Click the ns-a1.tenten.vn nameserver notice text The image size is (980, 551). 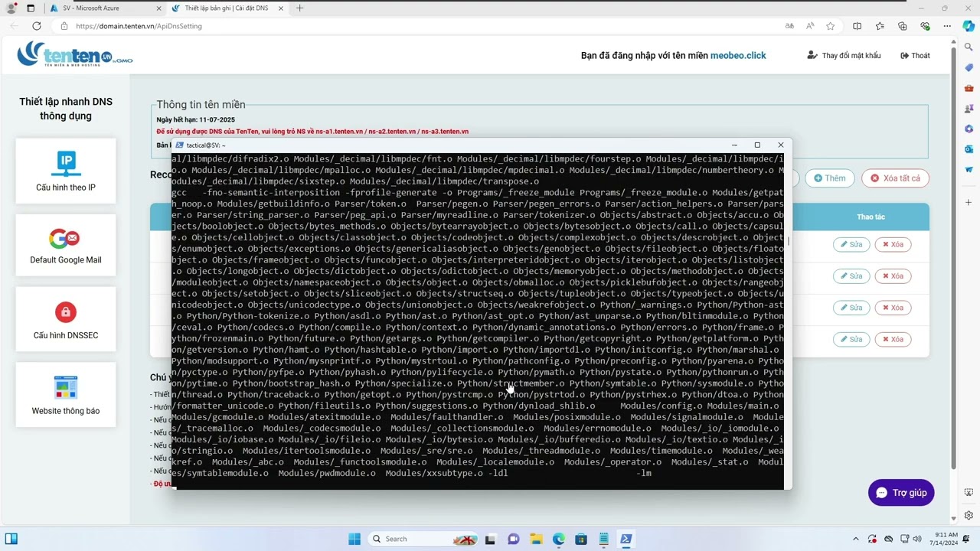[x=312, y=132]
